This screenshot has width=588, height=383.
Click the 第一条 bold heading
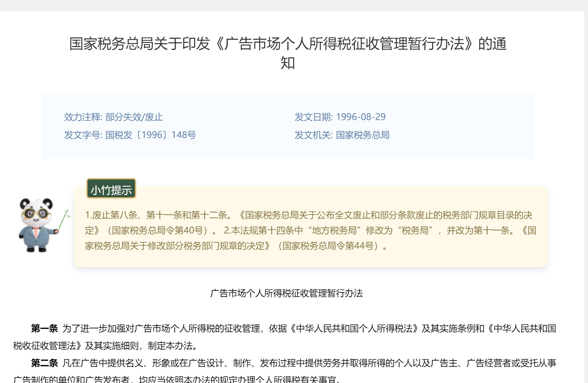[44, 329]
